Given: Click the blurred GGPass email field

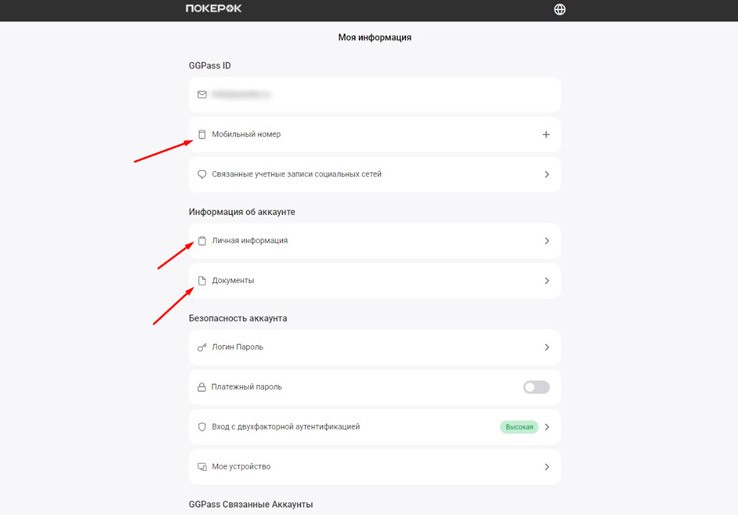Looking at the screenshot, I should tap(375, 95).
